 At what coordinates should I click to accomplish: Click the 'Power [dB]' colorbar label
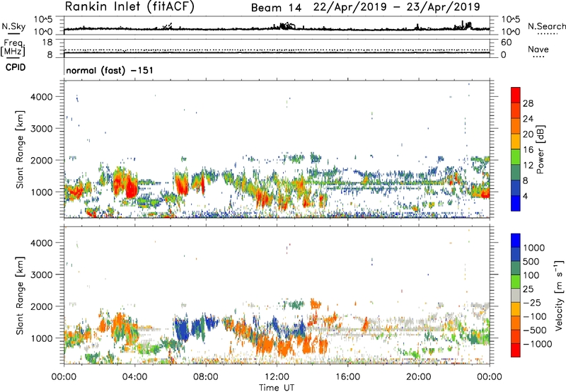[540, 150]
